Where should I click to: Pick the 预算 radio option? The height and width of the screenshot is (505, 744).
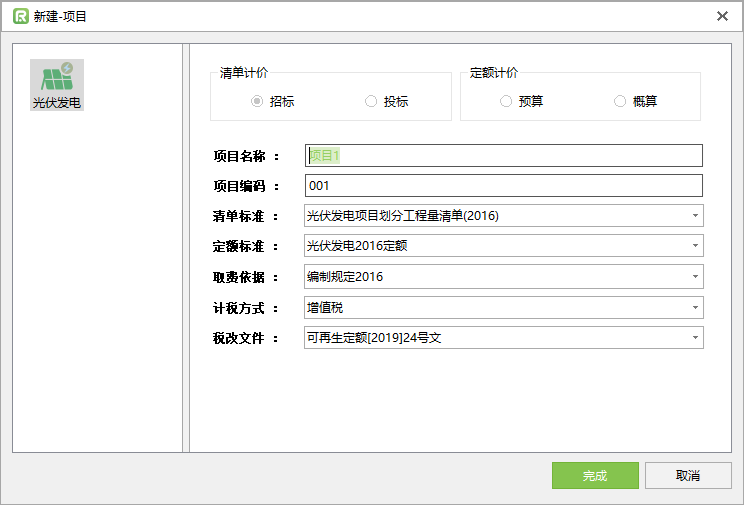[x=506, y=101]
